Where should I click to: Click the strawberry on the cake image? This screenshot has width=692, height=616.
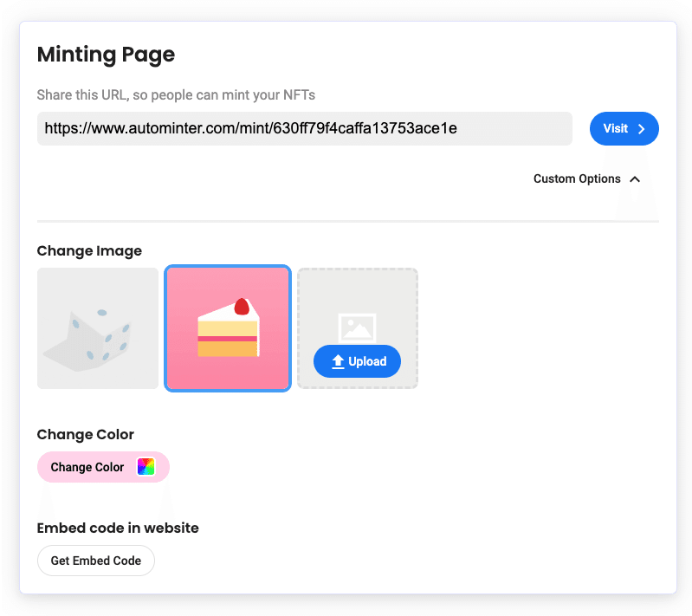click(x=242, y=307)
